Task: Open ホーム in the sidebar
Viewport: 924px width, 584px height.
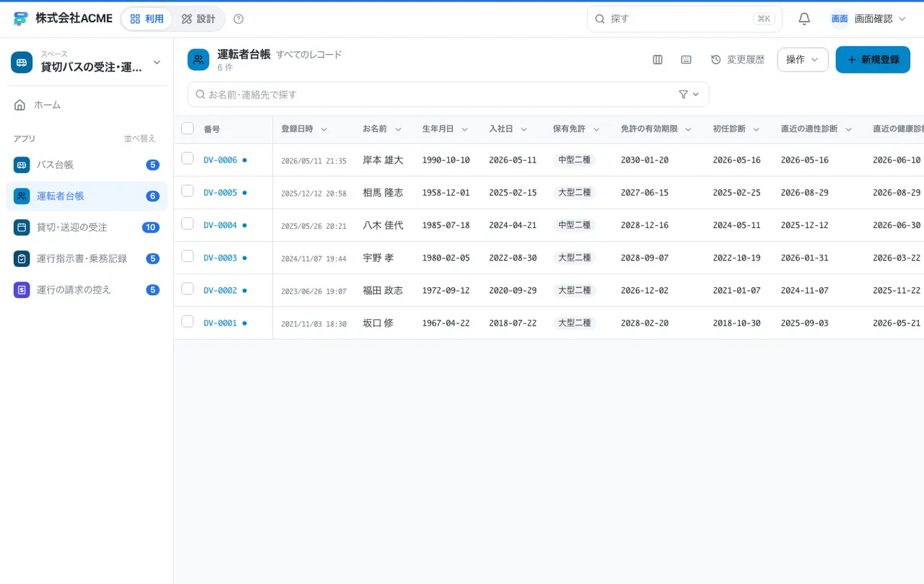Action: [x=87, y=105]
